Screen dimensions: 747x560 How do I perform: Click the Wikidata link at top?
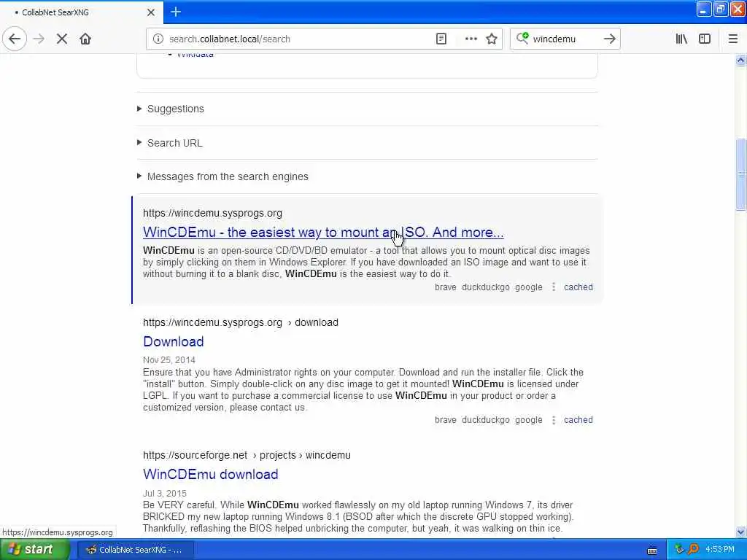click(195, 55)
